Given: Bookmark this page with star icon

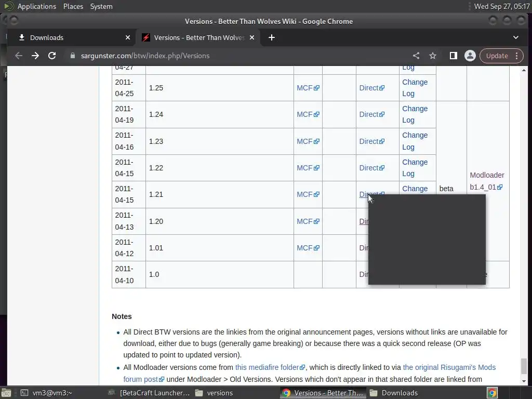Looking at the screenshot, I should click(x=433, y=56).
